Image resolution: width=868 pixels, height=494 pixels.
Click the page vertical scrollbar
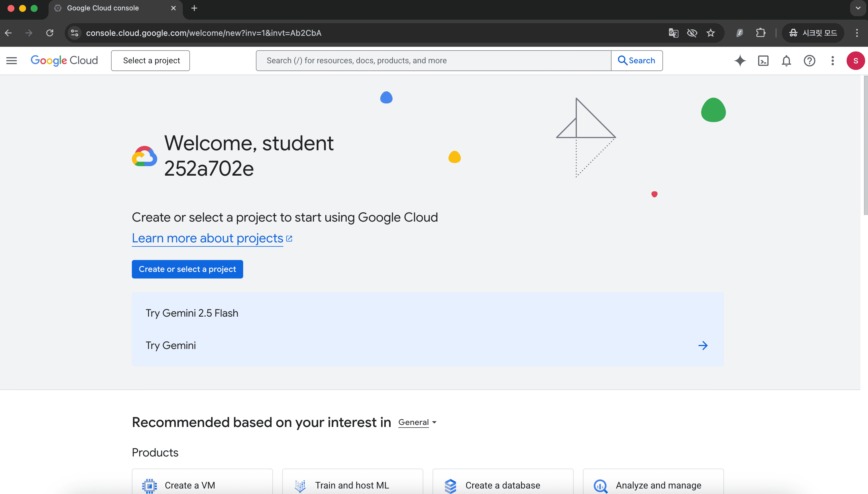pyautogui.click(x=865, y=146)
